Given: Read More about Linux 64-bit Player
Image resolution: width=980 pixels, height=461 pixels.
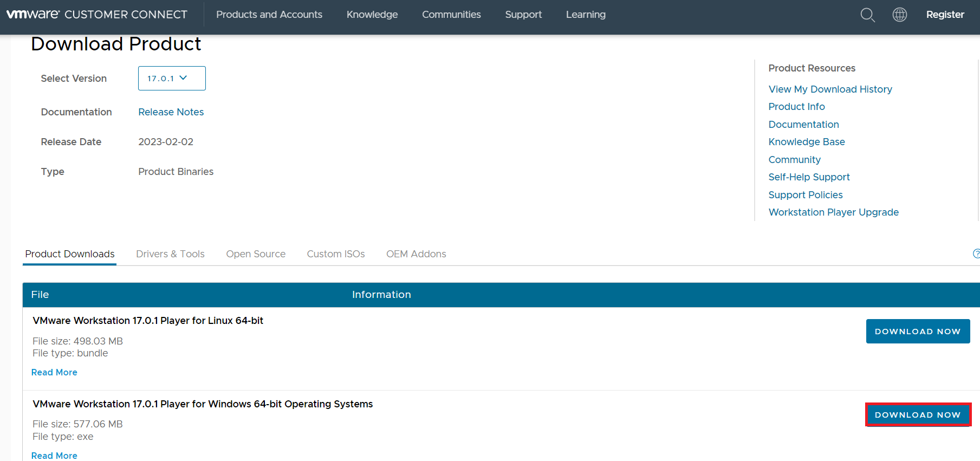Looking at the screenshot, I should click(54, 373).
